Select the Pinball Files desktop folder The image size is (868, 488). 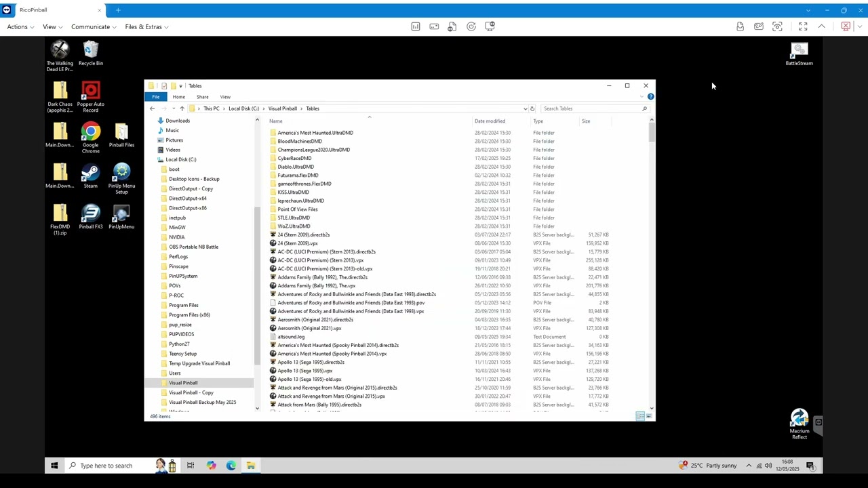tap(121, 136)
